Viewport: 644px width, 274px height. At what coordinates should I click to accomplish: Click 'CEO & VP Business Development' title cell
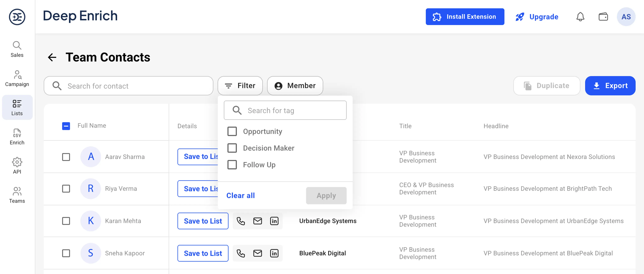pos(426,189)
